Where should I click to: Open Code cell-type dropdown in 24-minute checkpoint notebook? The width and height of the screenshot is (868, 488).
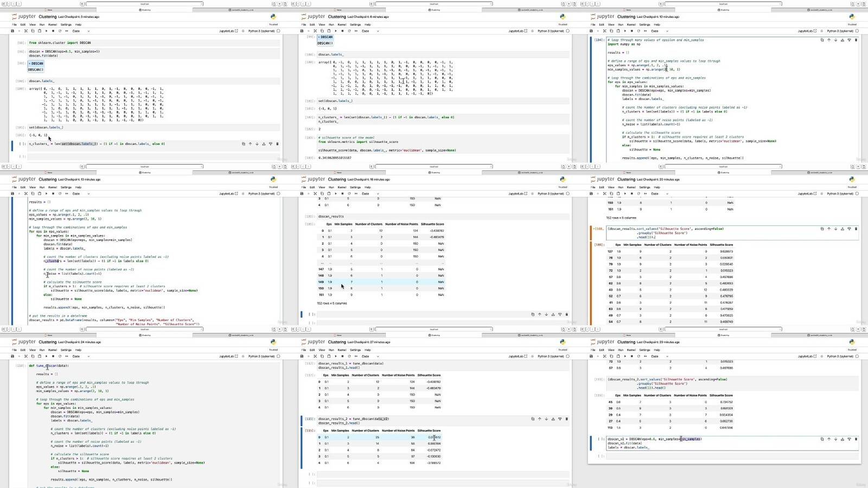coord(80,356)
